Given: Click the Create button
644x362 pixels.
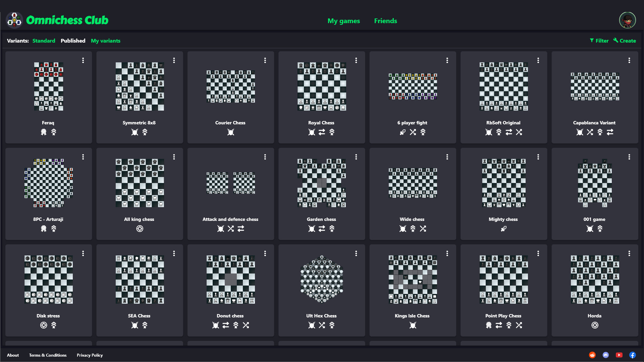Looking at the screenshot, I should (627, 41).
